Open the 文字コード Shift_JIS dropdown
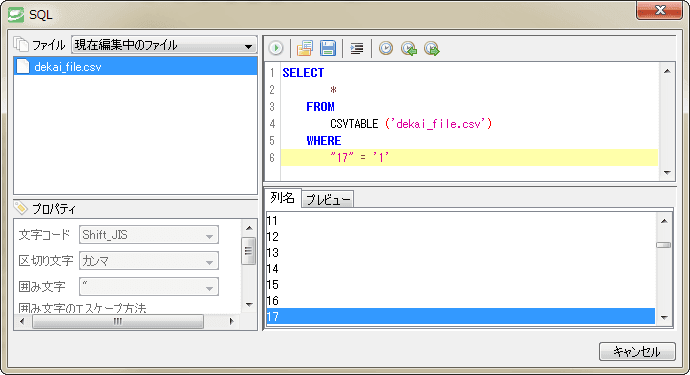 click(x=149, y=235)
